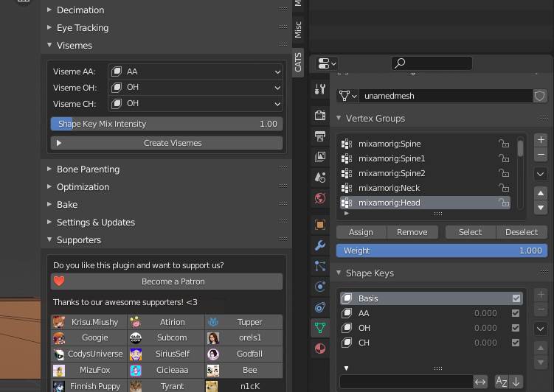Open the Modifiers wrench tab

(x=319, y=245)
